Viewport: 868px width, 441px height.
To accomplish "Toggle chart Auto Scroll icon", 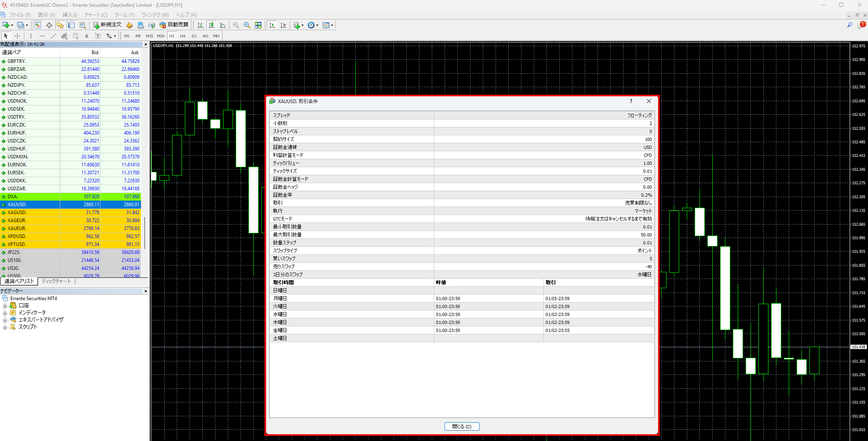I will coord(272,25).
